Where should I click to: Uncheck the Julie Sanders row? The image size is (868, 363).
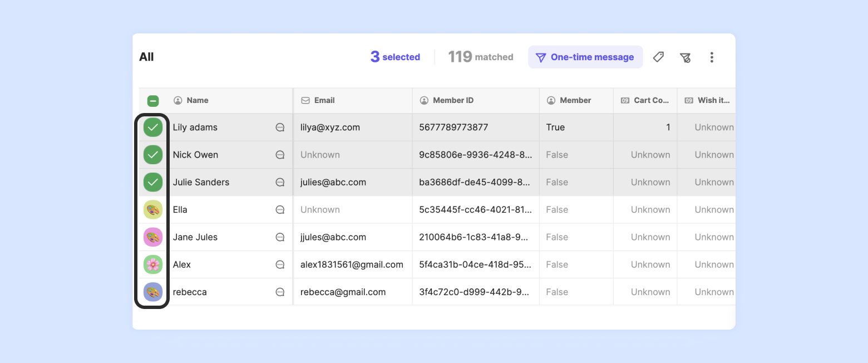[153, 182]
